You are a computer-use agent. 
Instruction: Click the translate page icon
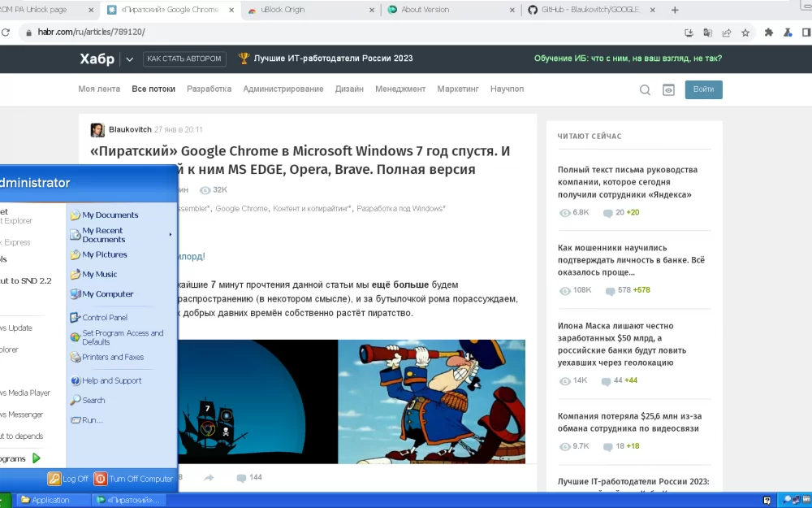tap(707, 33)
